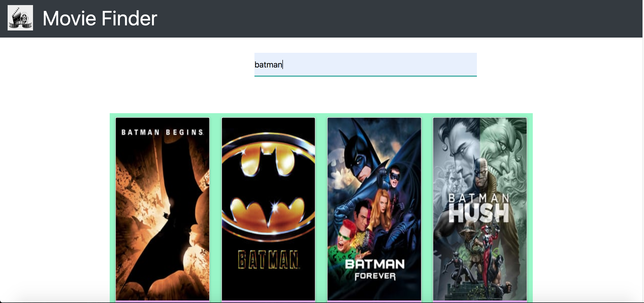Click inside the batman search field
Screen dimensions: 644x303
[x=365, y=65]
